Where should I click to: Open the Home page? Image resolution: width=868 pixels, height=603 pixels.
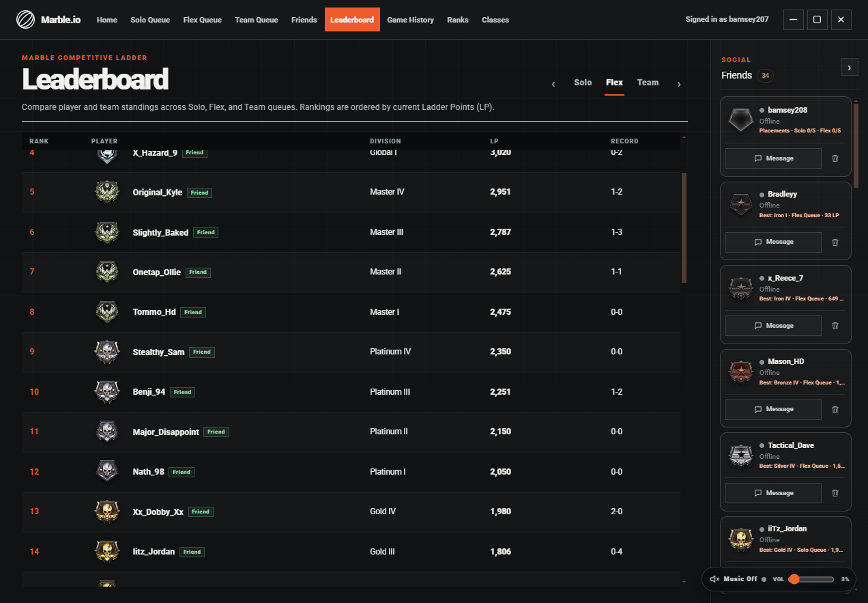click(107, 20)
